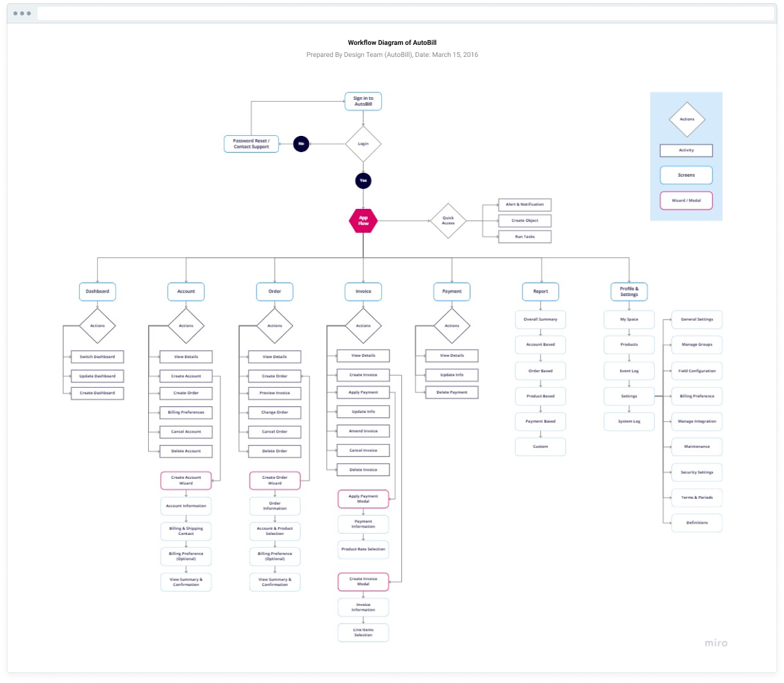The image size is (784, 683).
Task: Click the 'Create Account Wizard' pink box
Action: pyautogui.click(x=186, y=480)
